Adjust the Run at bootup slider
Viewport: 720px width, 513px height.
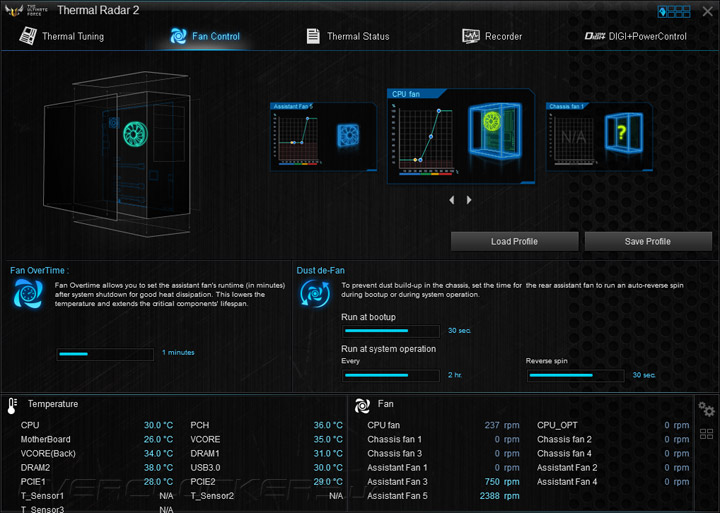coord(391,331)
